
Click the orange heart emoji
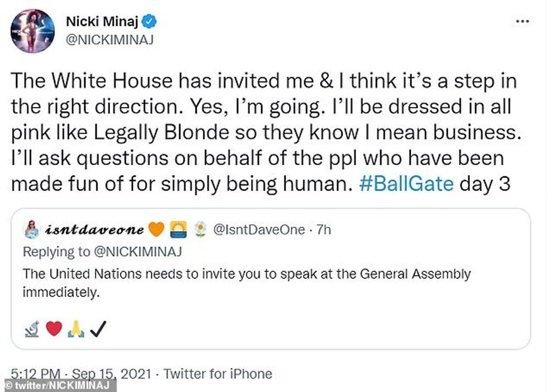click(156, 230)
